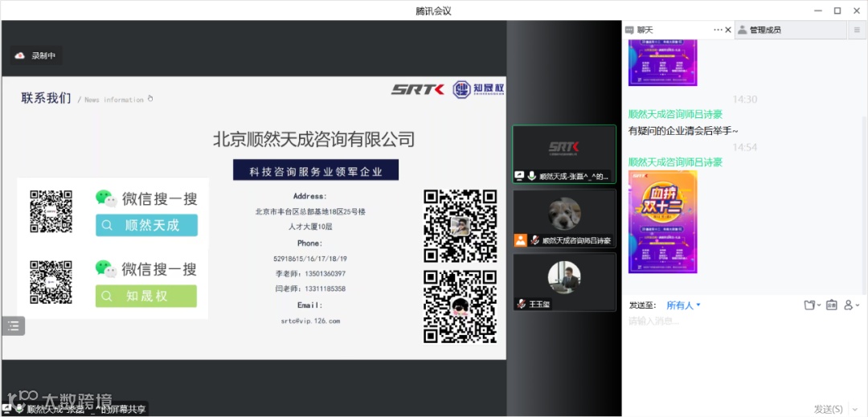This screenshot has width=868, height=417.
Task: Click the screen sharing name label at bottom
Action: click(x=86, y=409)
